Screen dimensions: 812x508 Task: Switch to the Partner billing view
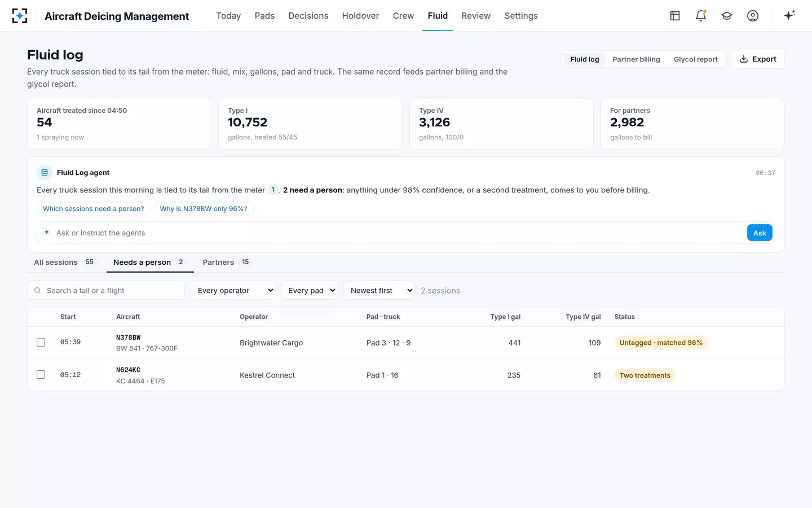click(x=636, y=59)
